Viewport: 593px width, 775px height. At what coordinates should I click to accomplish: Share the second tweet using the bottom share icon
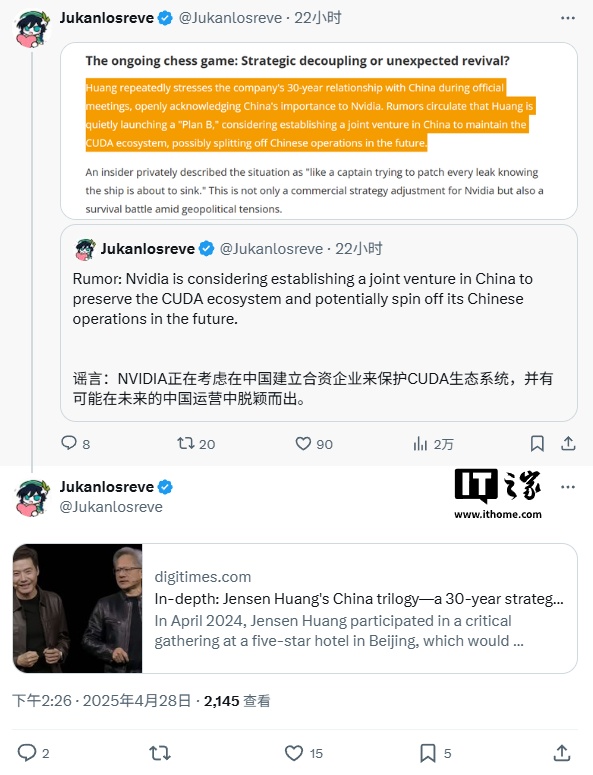(x=562, y=753)
